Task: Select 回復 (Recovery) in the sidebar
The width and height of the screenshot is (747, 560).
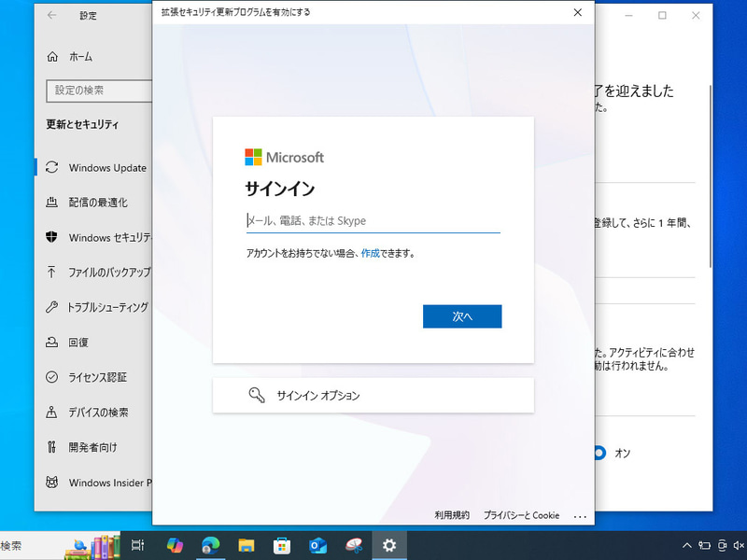Action: [x=82, y=342]
